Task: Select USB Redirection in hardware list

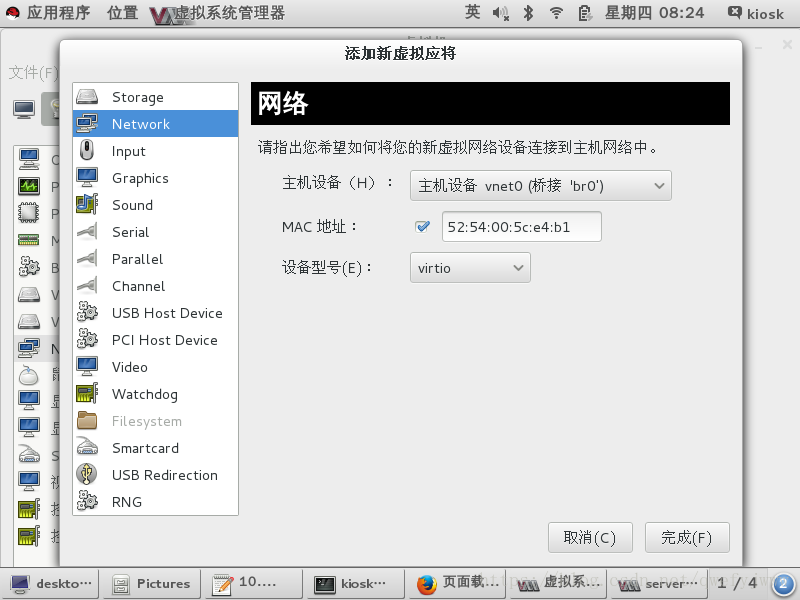Action: tap(156, 474)
